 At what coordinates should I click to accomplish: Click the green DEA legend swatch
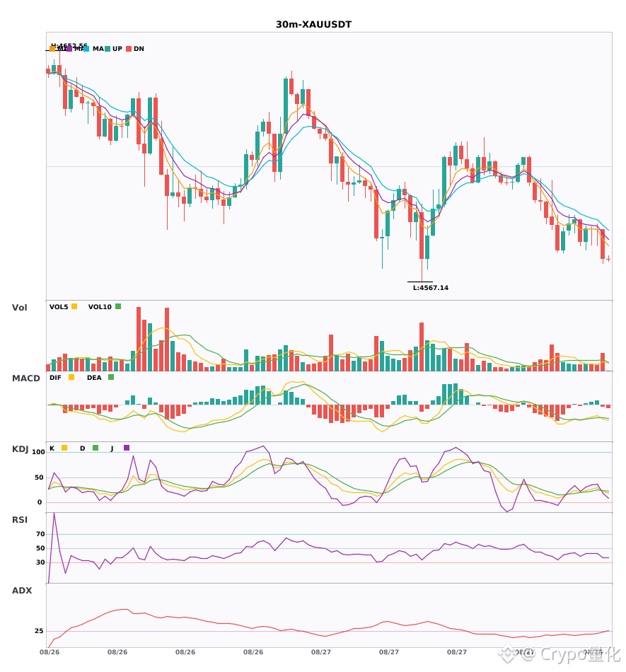[x=111, y=377]
